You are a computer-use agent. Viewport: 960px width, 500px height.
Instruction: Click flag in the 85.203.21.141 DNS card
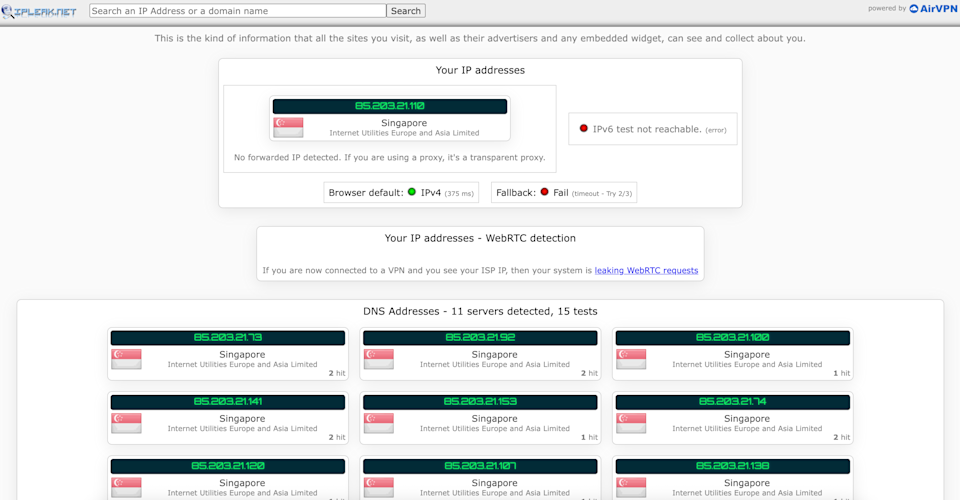point(127,423)
